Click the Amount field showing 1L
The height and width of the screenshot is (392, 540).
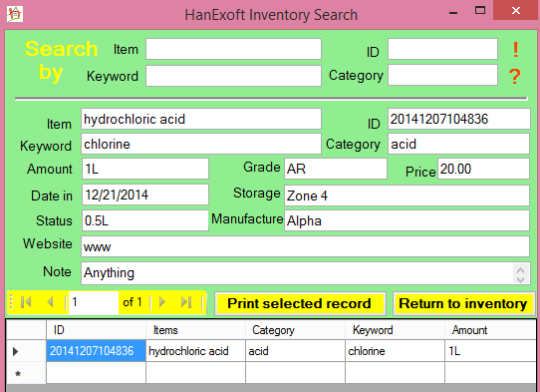coord(145,169)
